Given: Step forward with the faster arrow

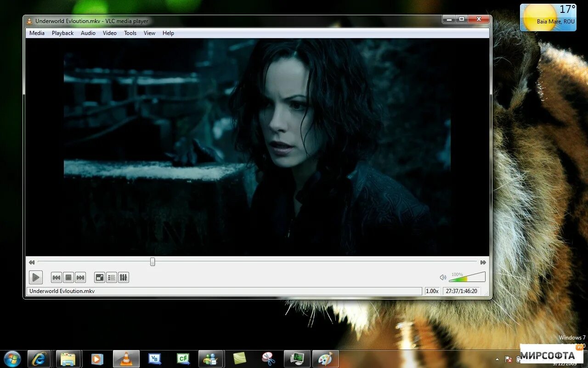Looking at the screenshot, I should tap(483, 262).
